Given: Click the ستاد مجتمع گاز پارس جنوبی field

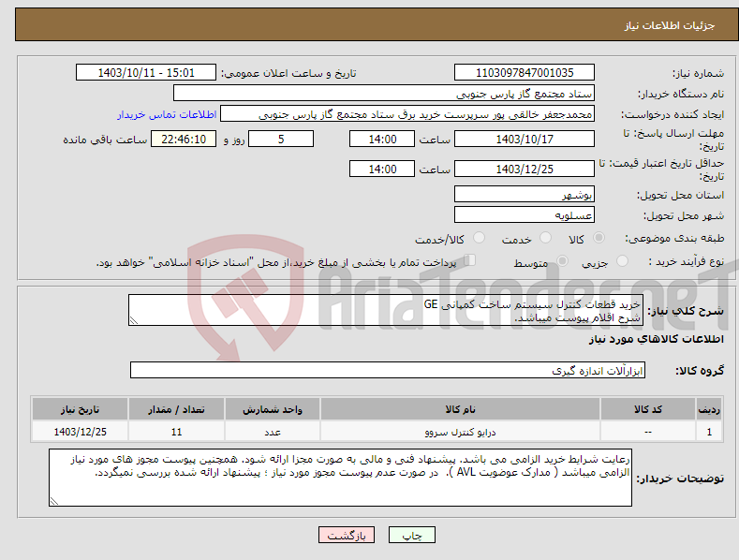Looking at the screenshot, I should pyautogui.click(x=384, y=94).
